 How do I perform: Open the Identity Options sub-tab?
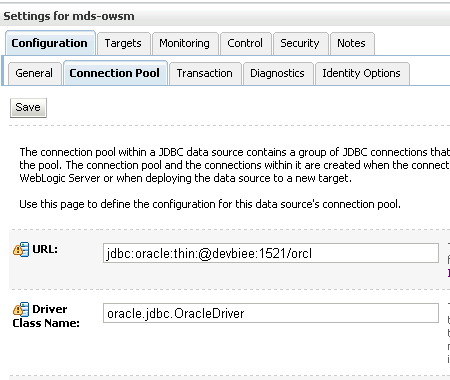362,73
